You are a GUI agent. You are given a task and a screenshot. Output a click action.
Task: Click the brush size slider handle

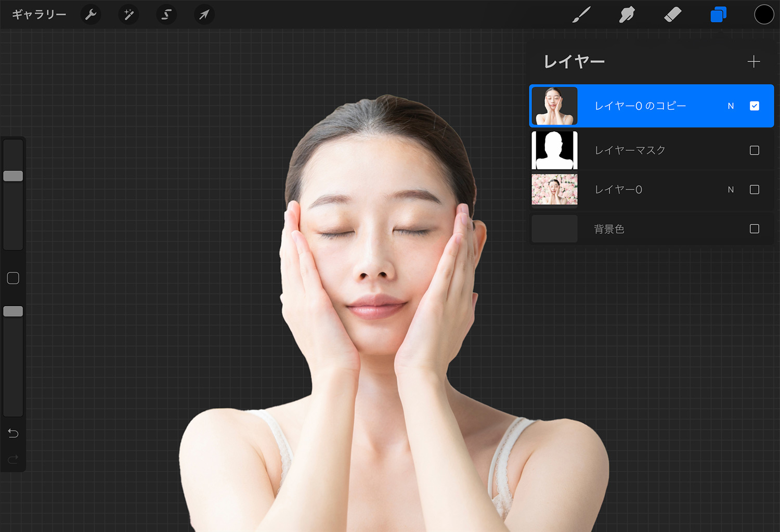(13, 176)
